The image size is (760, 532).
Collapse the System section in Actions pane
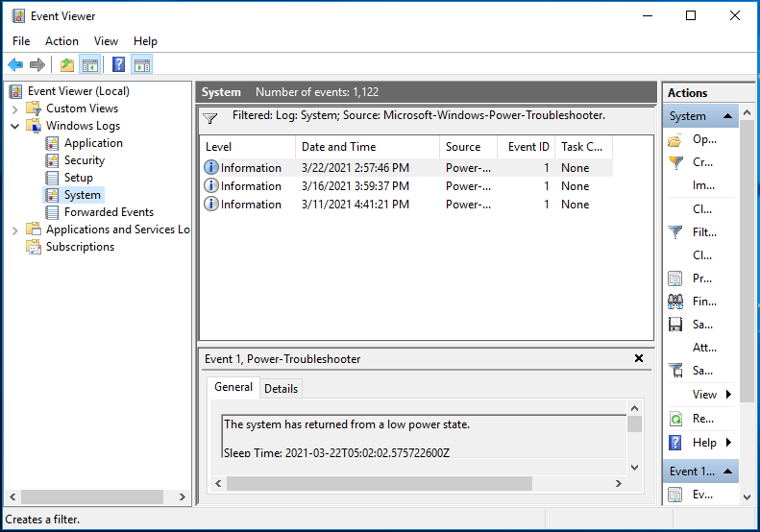point(727,116)
